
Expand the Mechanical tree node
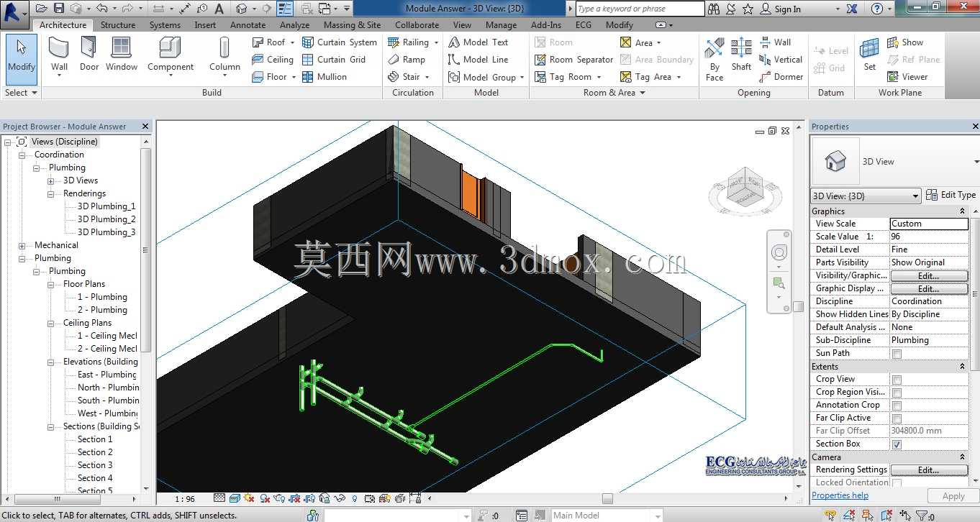(22, 245)
